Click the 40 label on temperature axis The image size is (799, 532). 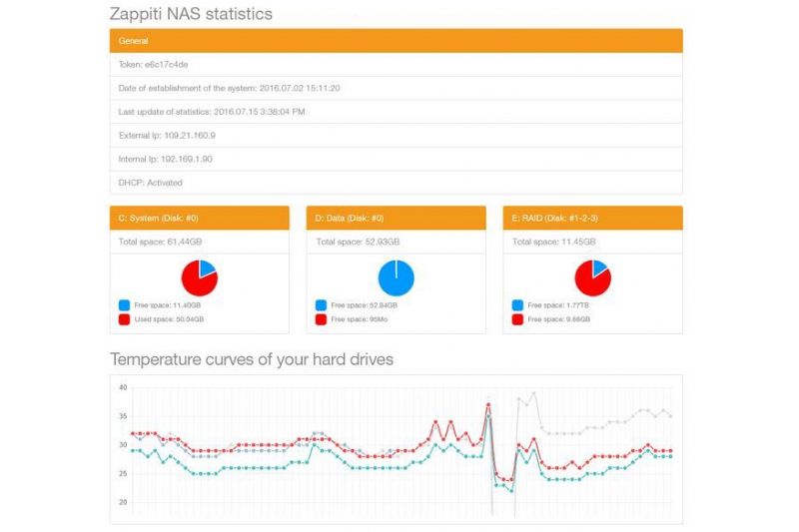tap(123, 387)
